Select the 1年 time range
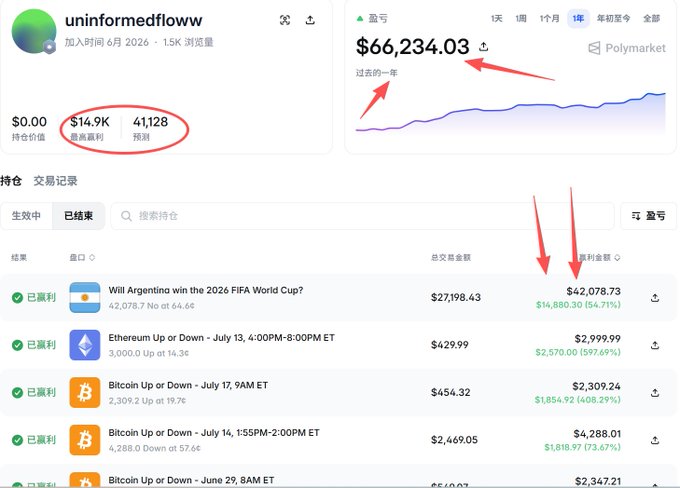 pyautogui.click(x=578, y=19)
